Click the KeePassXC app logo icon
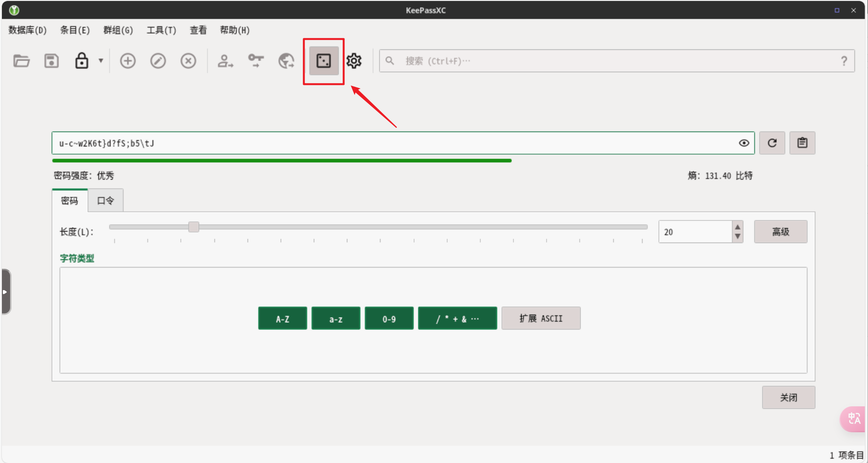Viewport: 868px width, 463px height. pyautogui.click(x=14, y=10)
